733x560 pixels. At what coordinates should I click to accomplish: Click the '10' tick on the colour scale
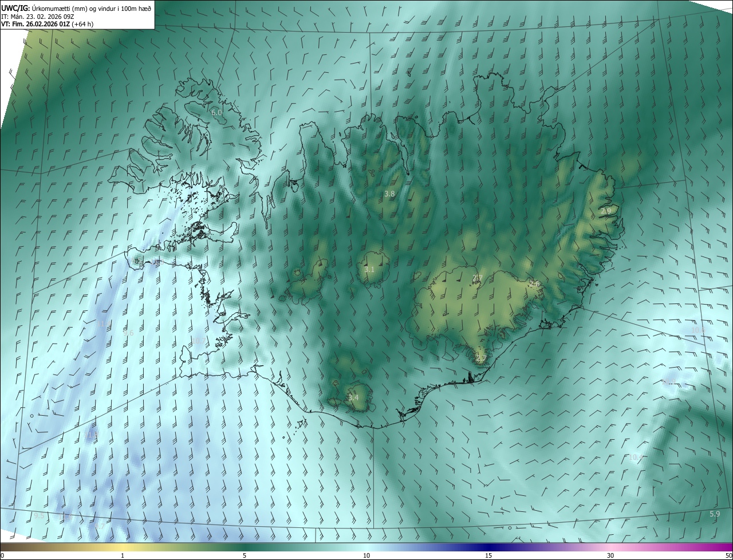point(366,555)
